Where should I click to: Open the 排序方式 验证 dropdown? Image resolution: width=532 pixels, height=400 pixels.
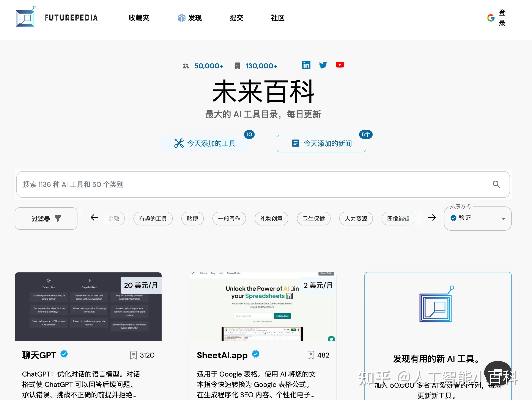click(478, 218)
